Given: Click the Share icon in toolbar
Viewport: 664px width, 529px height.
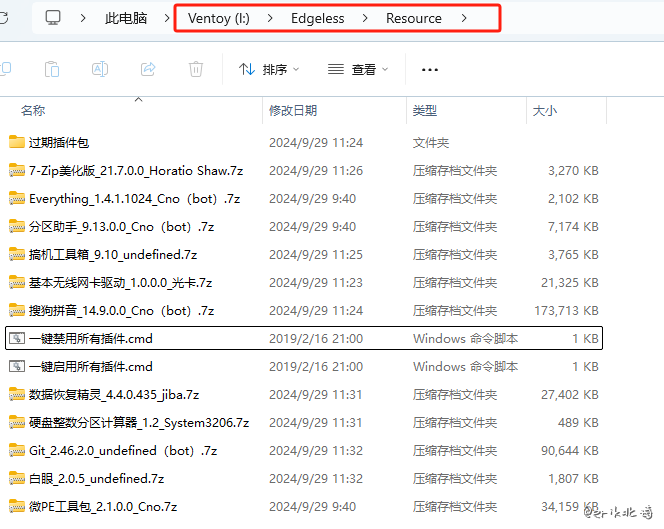Looking at the screenshot, I should pos(148,69).
